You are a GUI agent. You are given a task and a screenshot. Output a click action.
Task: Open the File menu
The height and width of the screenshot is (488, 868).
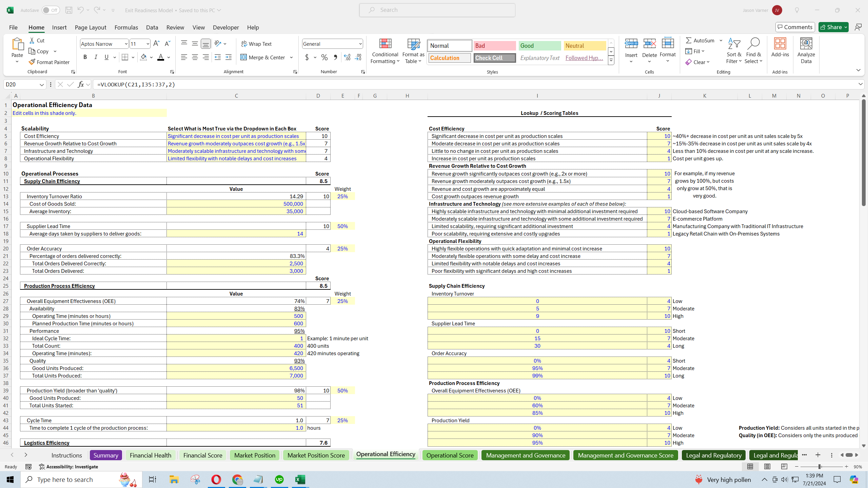click(13, 27)
